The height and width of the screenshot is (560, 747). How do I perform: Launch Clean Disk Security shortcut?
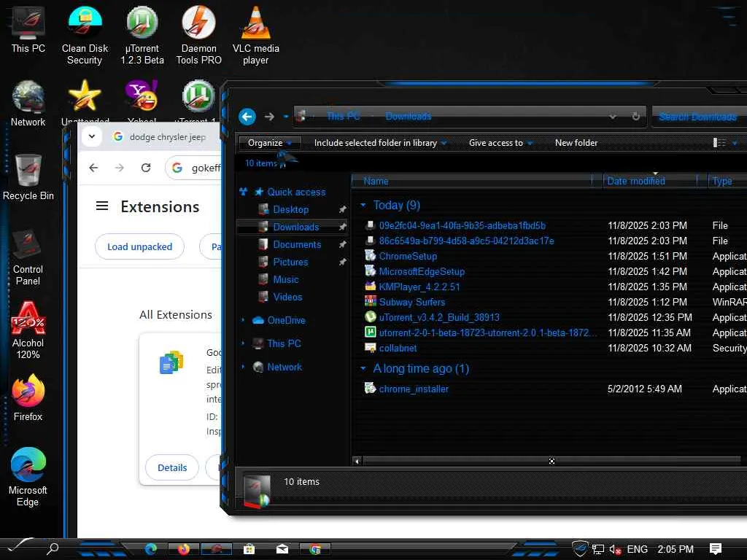point(85,35)
